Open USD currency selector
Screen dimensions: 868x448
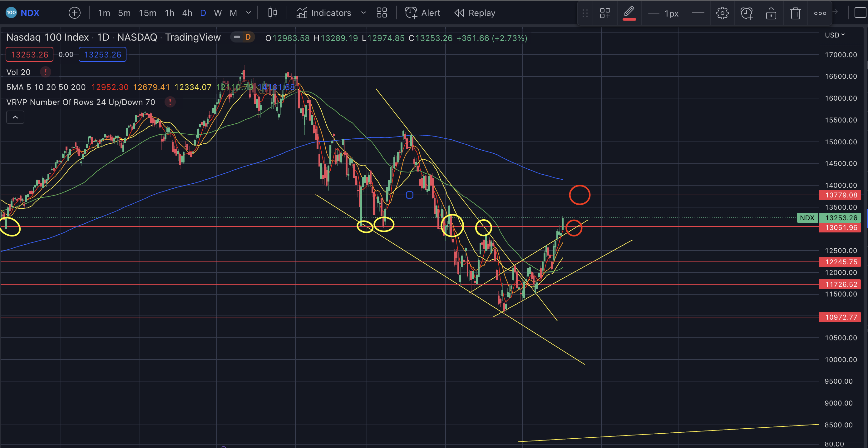[835, 35]
